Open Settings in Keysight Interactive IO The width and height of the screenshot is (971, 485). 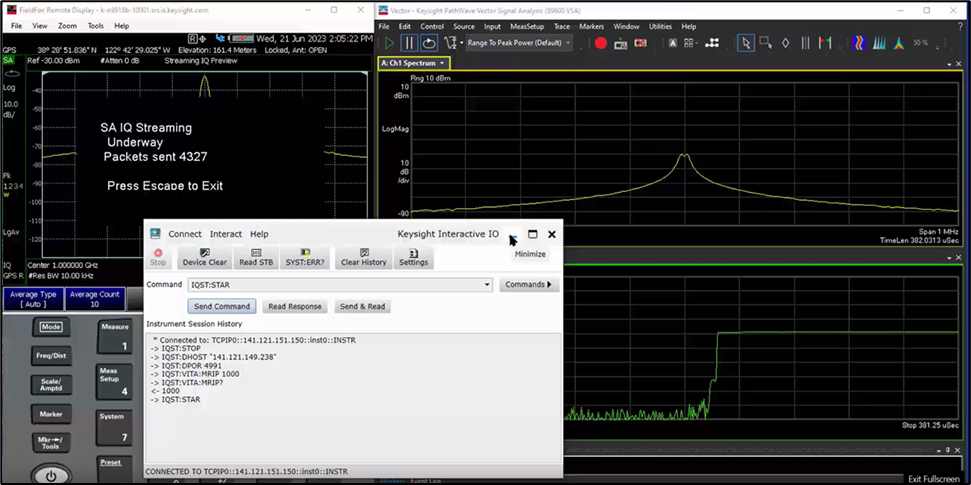click(x=413, y=257)
